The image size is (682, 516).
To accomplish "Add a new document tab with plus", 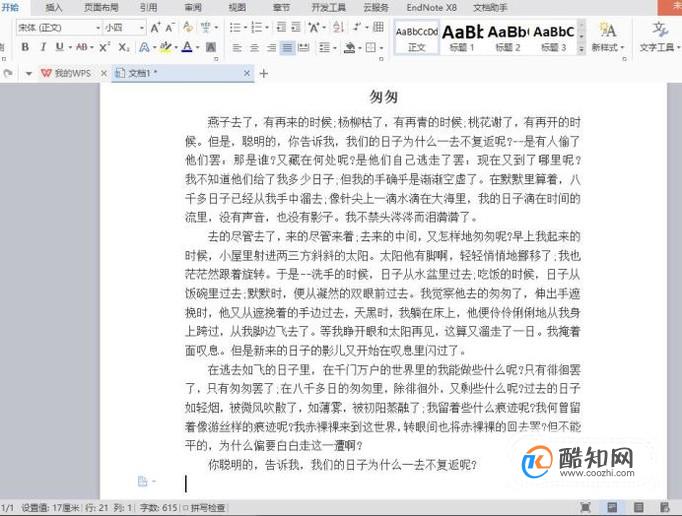I will pos(264,74).
